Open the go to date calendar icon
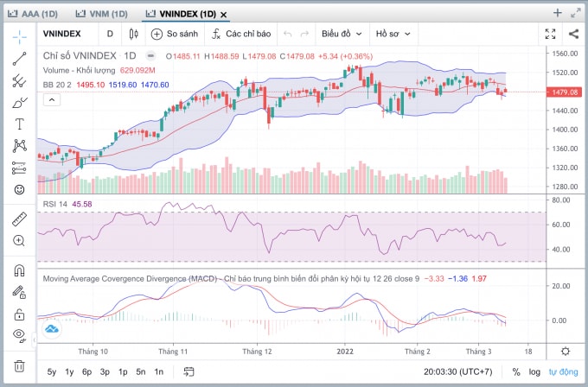Image resolution: width=588 pixels, height=387 pixels. (x=189, y=371)
